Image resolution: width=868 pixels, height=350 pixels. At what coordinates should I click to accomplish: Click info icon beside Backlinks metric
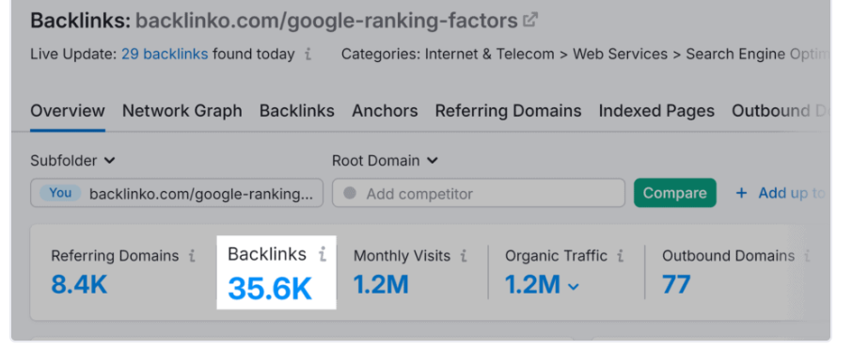[323, 254]
